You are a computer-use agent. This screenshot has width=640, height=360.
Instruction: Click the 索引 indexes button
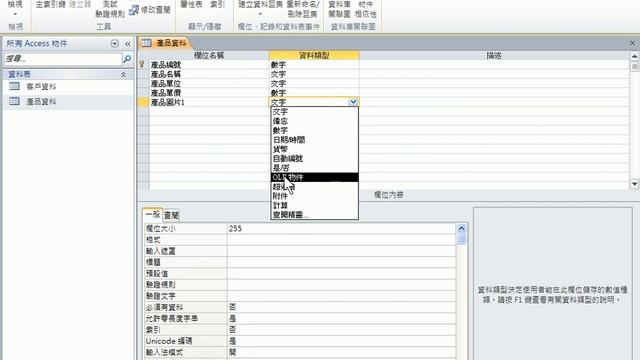tap(218, 4)
